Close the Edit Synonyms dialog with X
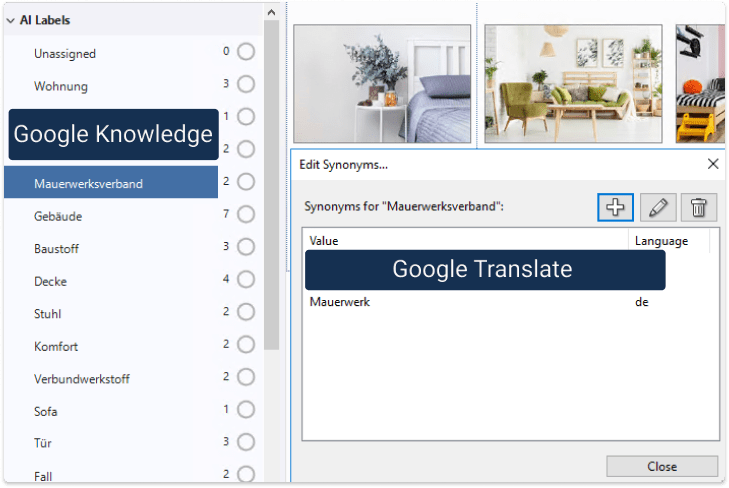 click(x=713, y=164)
